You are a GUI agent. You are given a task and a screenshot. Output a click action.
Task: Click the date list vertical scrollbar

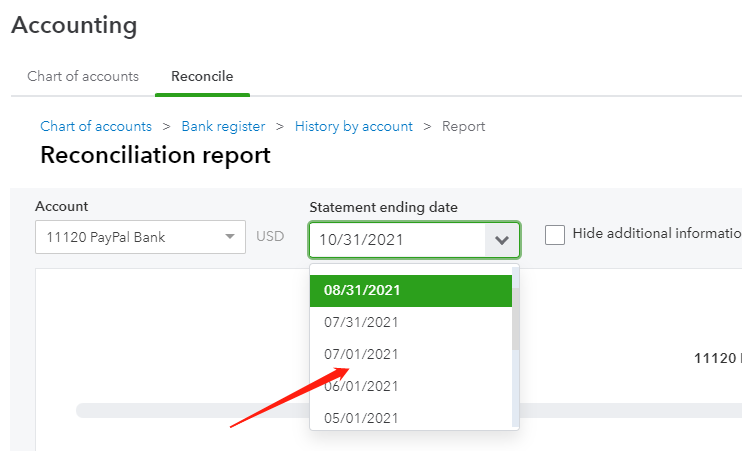(516, 310)
